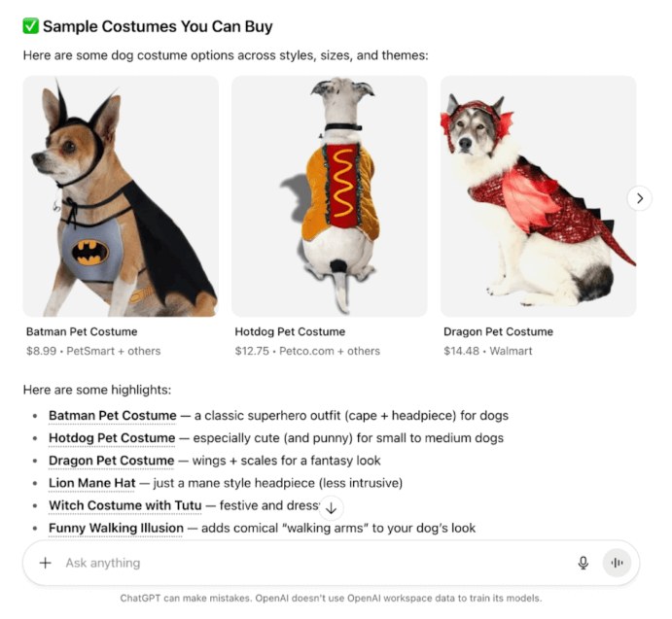Open the Hotdog Pet Costume product image
Image resolution: width=672 pixels, height=619 pixels.
point(330,196)
